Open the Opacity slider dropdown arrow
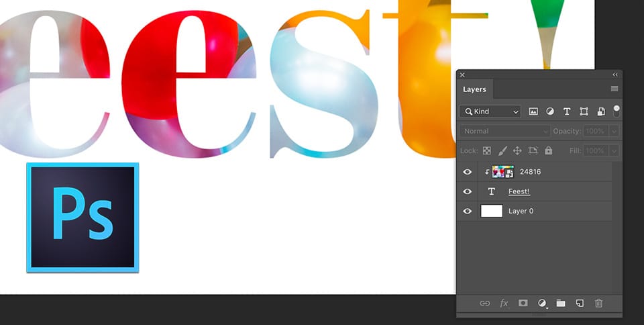 (x=614, y=131)
